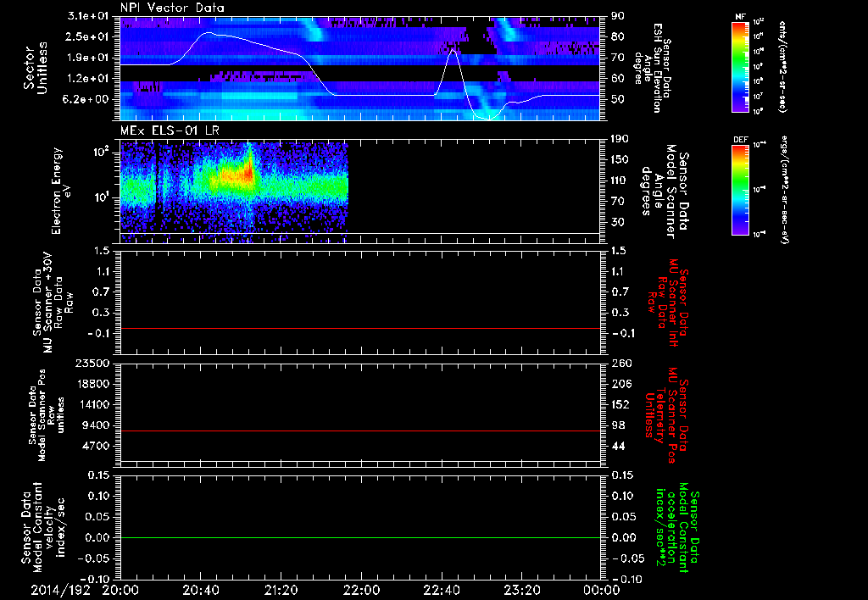Click the 4700 scanner position tick

(x=97, y=446)
